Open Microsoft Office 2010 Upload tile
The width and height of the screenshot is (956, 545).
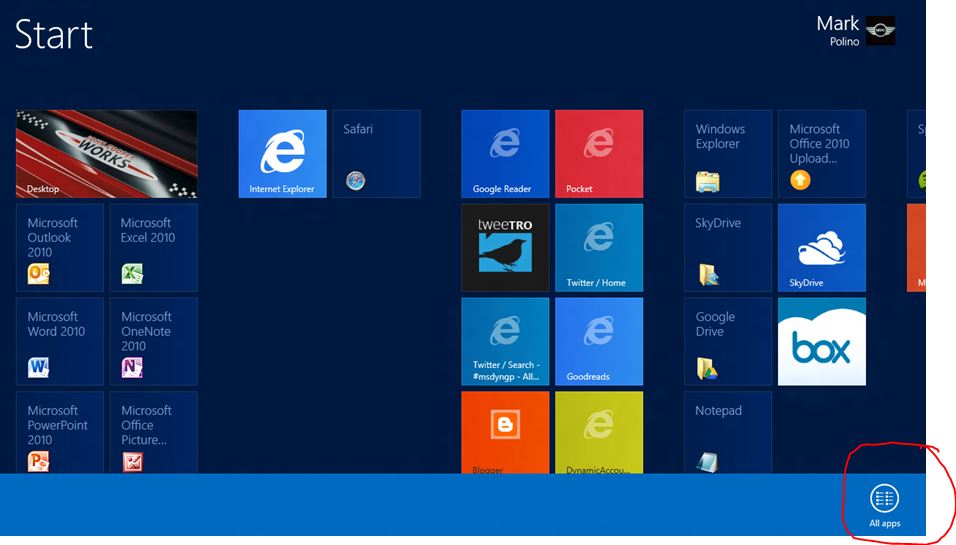click(x=822, y=154)
